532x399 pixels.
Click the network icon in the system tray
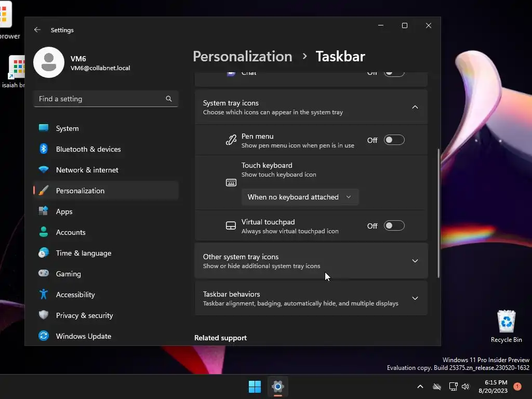tap(453, 387)
